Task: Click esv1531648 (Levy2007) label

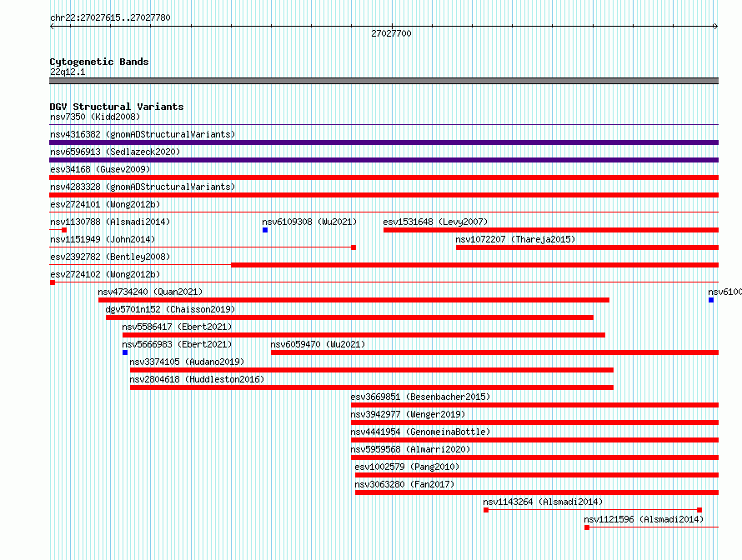Action: coord(435,222)
